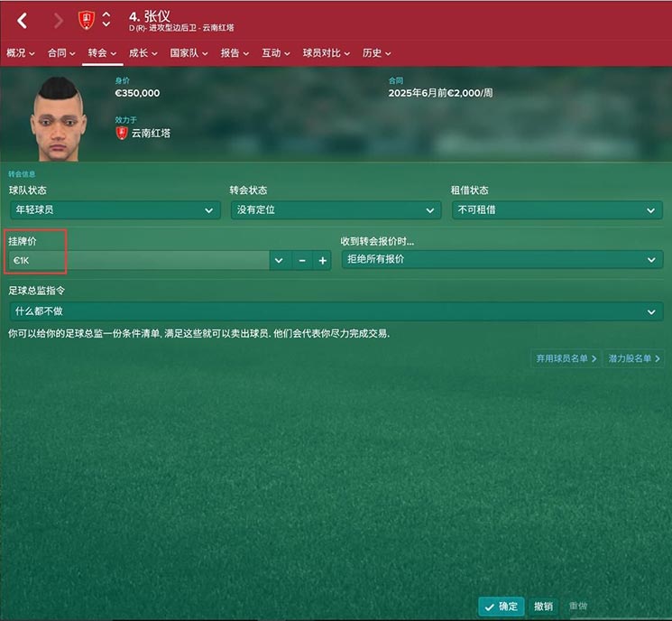This screenshot has width=672, height=621.
Task: Go forward with the right arrow
Action: point(59,20)
